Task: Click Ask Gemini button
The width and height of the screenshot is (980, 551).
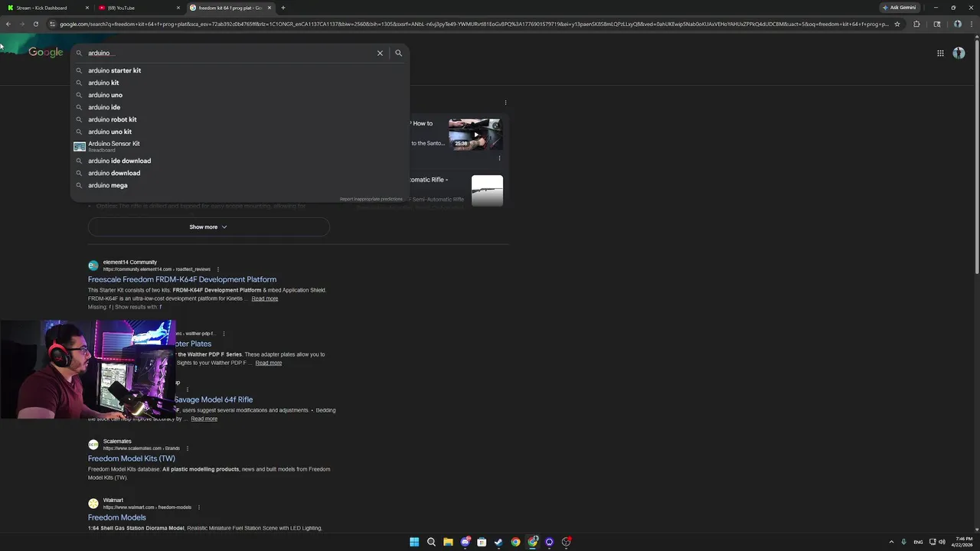Action: [899, 8]
